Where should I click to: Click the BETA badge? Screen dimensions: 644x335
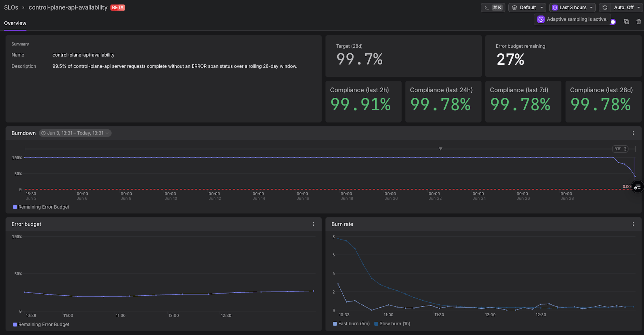tap(118, 8)
